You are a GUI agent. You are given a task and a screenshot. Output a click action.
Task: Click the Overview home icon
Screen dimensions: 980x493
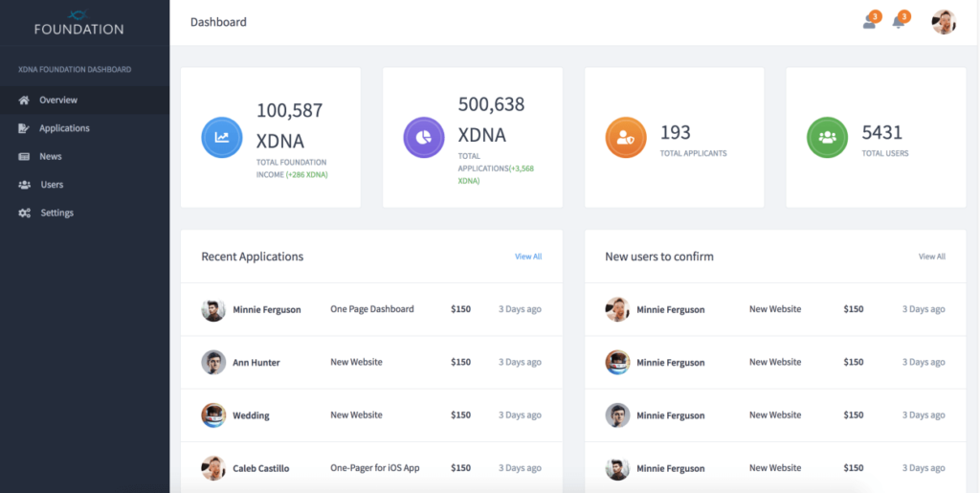pyautogui.click(x=24, y=100)
